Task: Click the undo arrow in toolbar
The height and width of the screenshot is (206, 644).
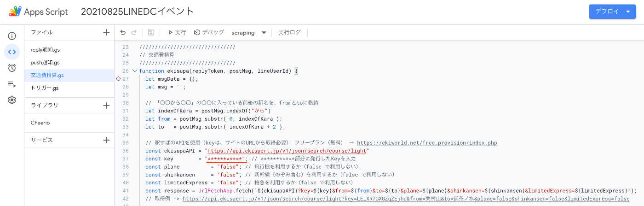Action: coord(123,32)
